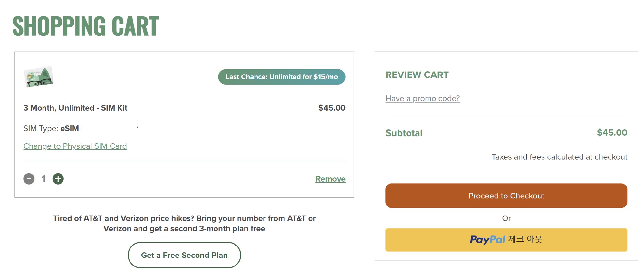Click the $45.00 item price

coord(332,108)
